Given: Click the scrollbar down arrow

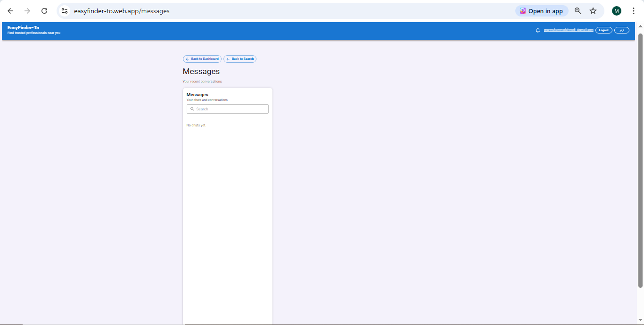Looking at the screenshot, I should click(x=640, y=320).
